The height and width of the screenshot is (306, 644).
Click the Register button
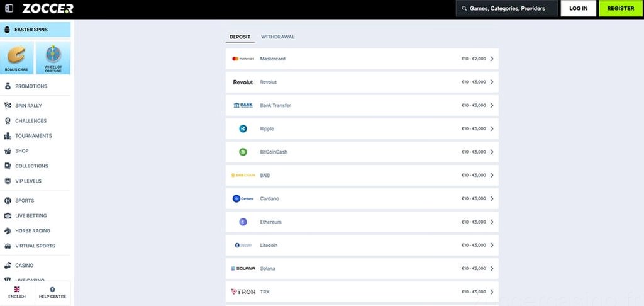click(x=621, y=8)
